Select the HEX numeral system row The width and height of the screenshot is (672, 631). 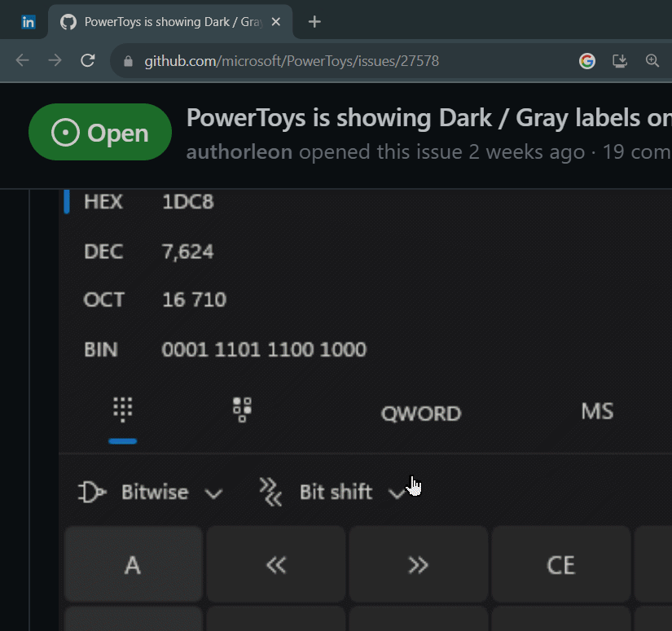click(147, 202)
